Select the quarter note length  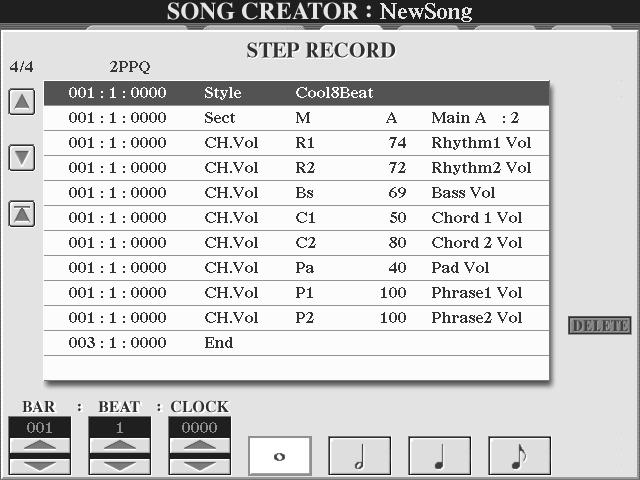(440, 456)
